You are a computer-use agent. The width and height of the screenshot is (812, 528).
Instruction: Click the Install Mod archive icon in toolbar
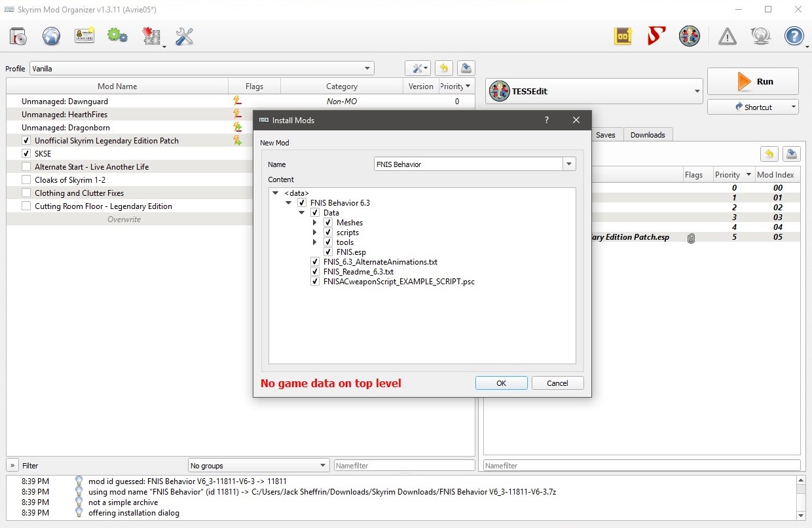point(18,37)
